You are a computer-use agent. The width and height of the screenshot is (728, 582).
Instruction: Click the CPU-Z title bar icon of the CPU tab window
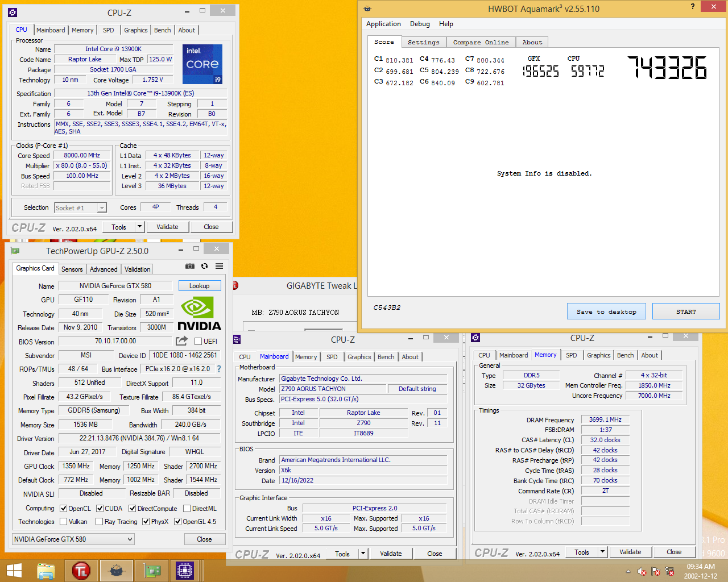point(13,12)
